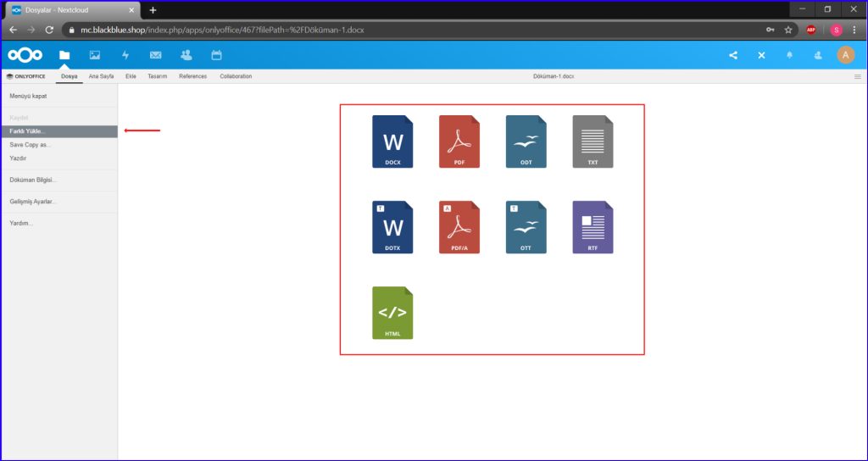Viewport: 868px width, 461px height.
Task: Open saved passwords key icon
Action: 770,30
